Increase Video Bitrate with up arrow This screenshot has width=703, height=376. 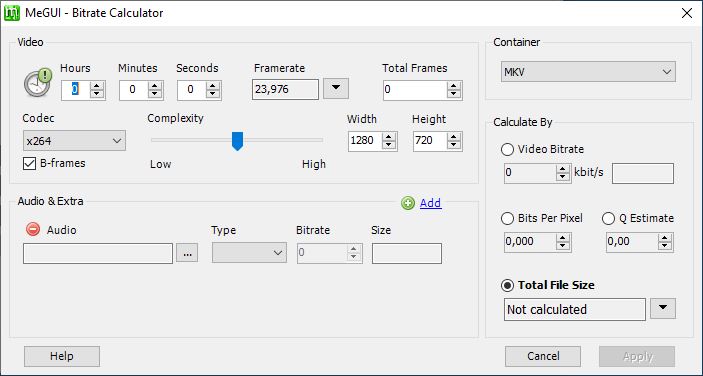tap(563, 169)
